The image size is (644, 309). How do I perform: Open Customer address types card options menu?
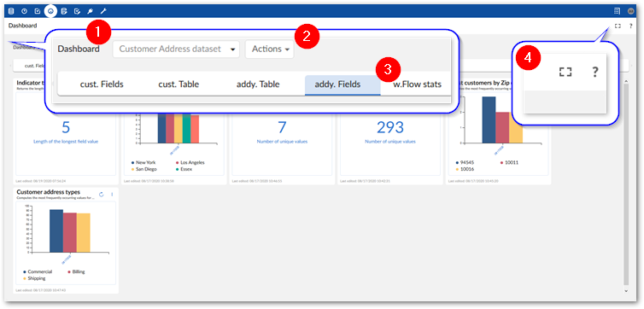pos(112,195)
